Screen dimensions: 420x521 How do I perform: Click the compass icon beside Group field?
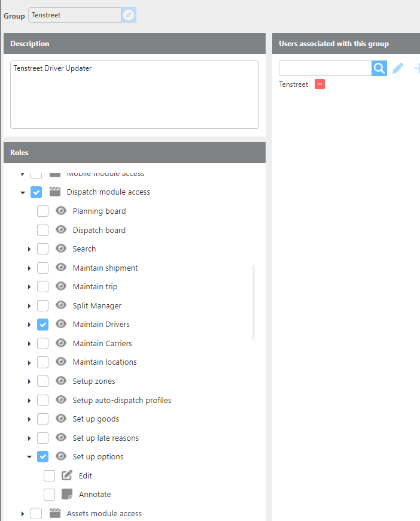[129, 15]
